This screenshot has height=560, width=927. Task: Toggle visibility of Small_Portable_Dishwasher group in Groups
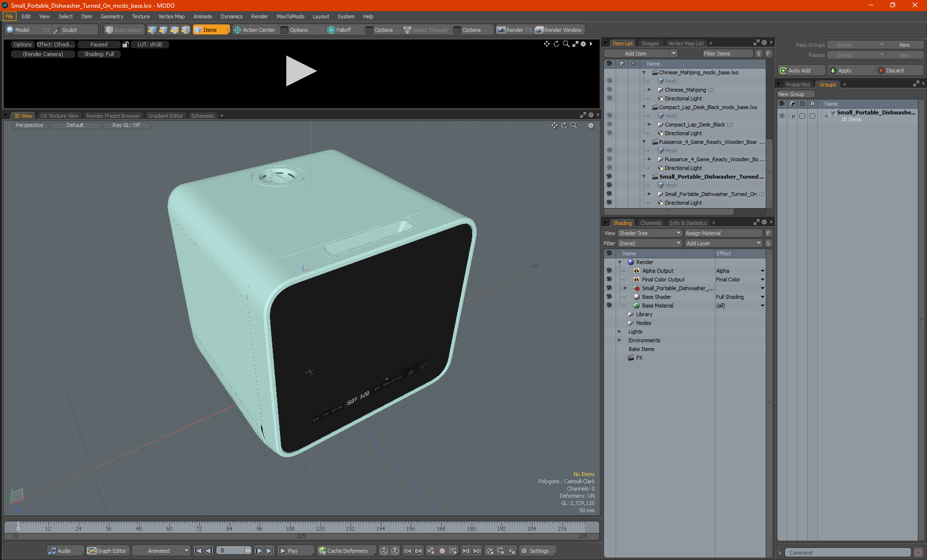[x=781, y=116]
